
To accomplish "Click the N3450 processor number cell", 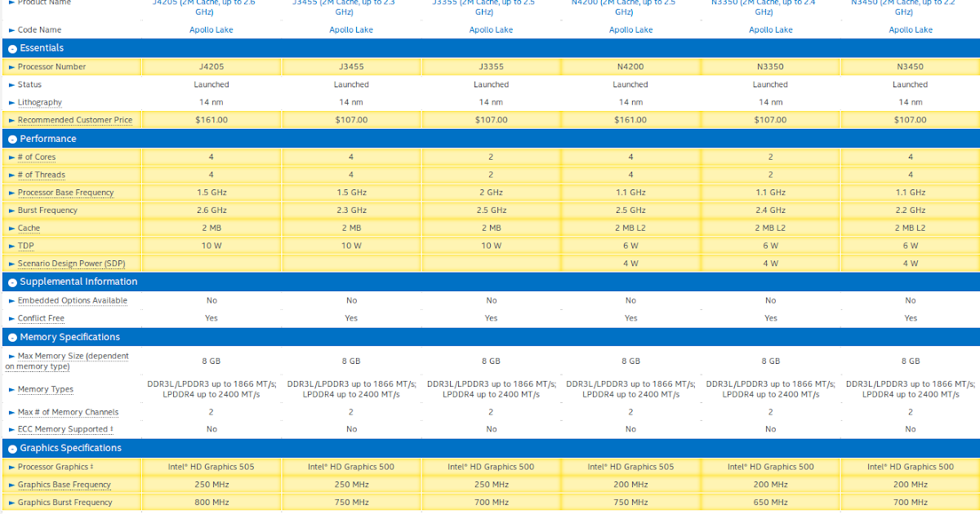I will (x=911, y=67).
